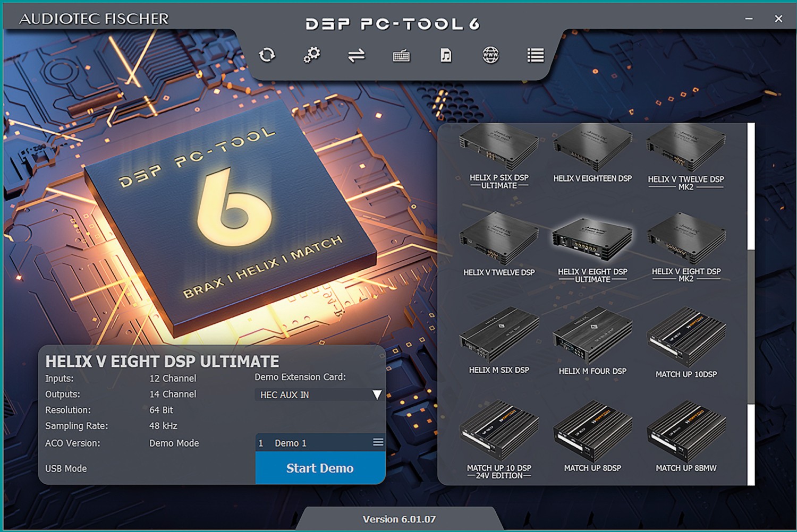
Task: Click the 64 Bit resolution value
Action: pos(161,410)
